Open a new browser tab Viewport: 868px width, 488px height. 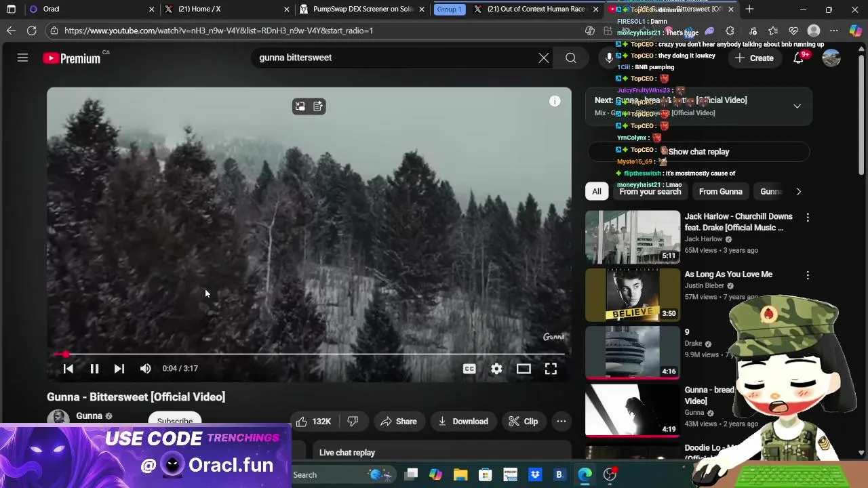point(749,9)
